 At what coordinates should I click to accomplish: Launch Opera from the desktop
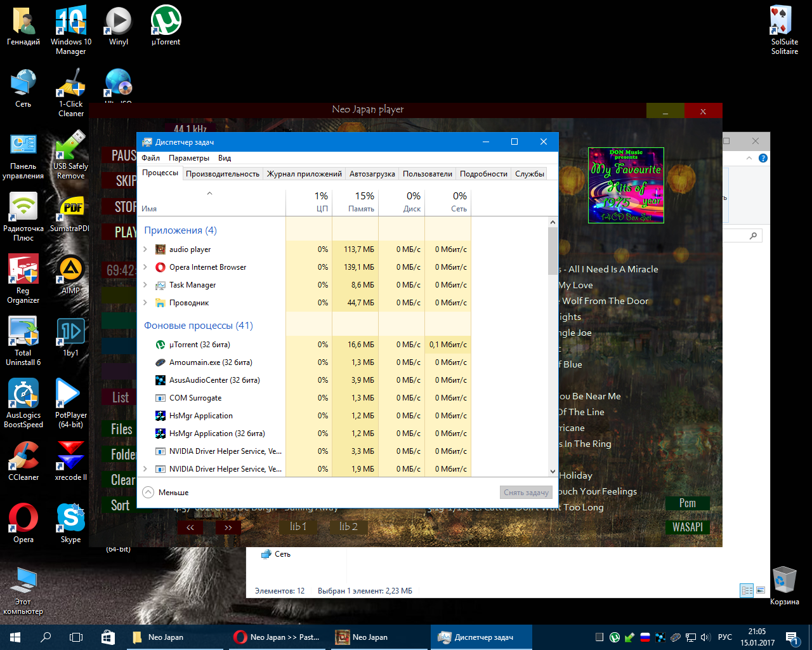click(x=23, y=524)
